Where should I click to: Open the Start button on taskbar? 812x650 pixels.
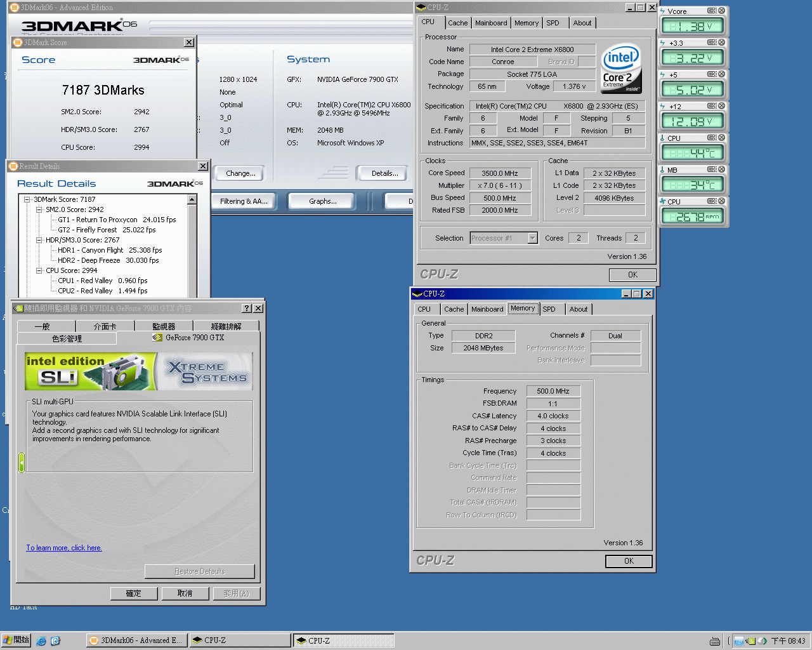point(16,640)
